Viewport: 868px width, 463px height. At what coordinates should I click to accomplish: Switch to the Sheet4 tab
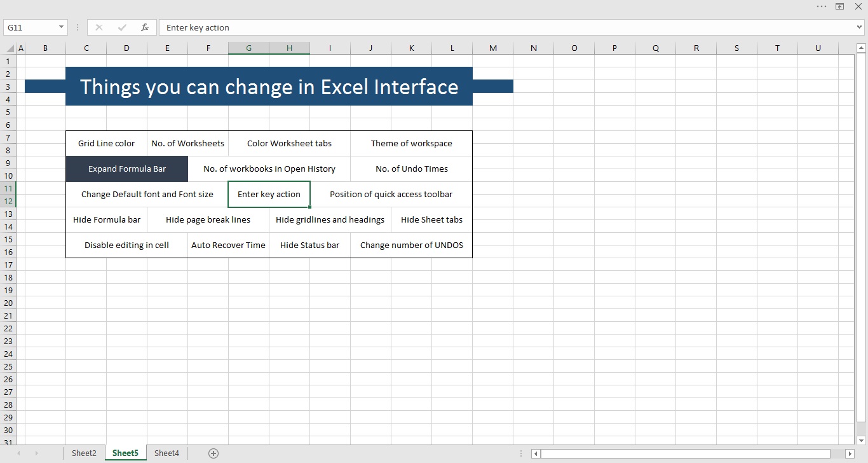[166, 453]
